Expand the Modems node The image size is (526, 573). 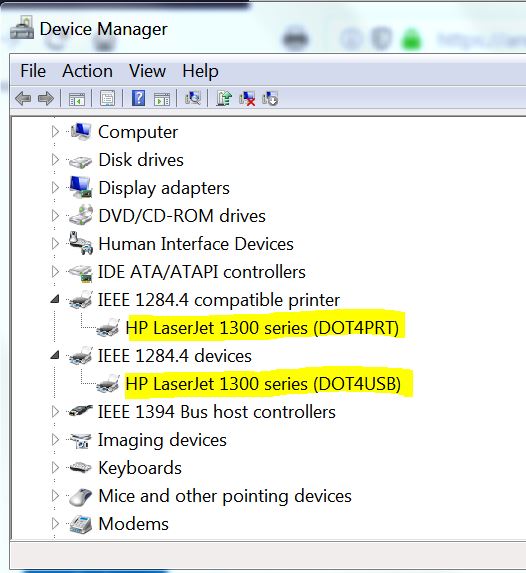[x=55, y=524]
